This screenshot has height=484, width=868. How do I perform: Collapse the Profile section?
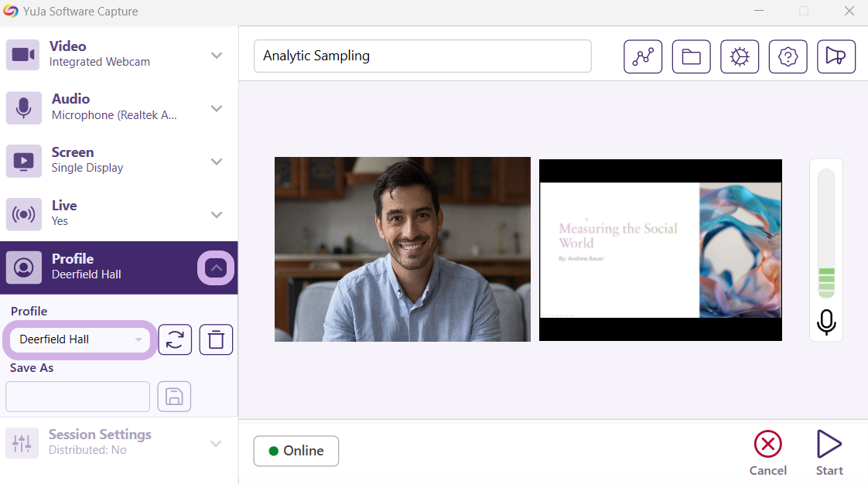tap(217, 268)
